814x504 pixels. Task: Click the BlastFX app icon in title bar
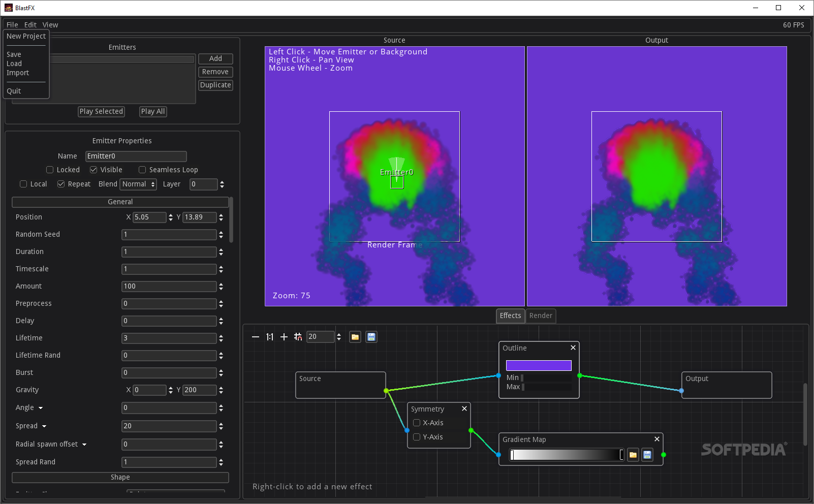[x=8, y=8]
